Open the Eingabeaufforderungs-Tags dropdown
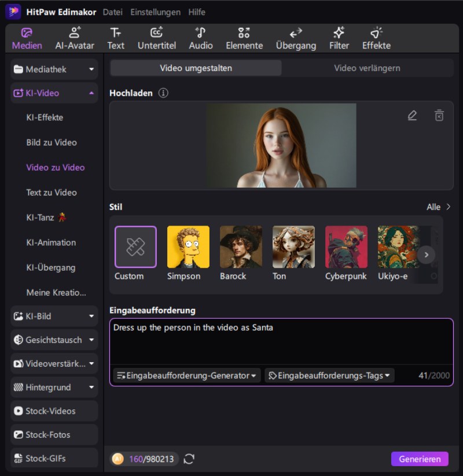Screen dimensions: 463x476 329,375
